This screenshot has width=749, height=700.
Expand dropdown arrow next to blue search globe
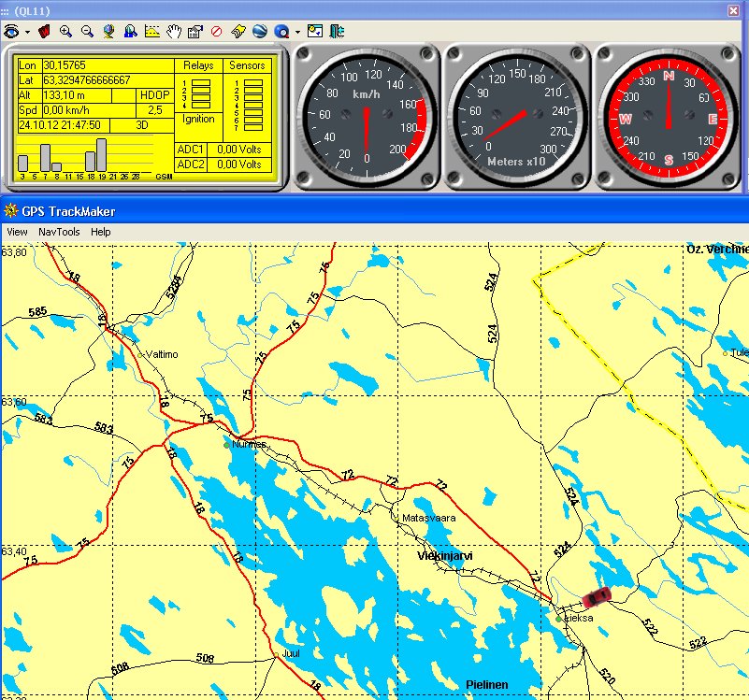coord(297,31)
